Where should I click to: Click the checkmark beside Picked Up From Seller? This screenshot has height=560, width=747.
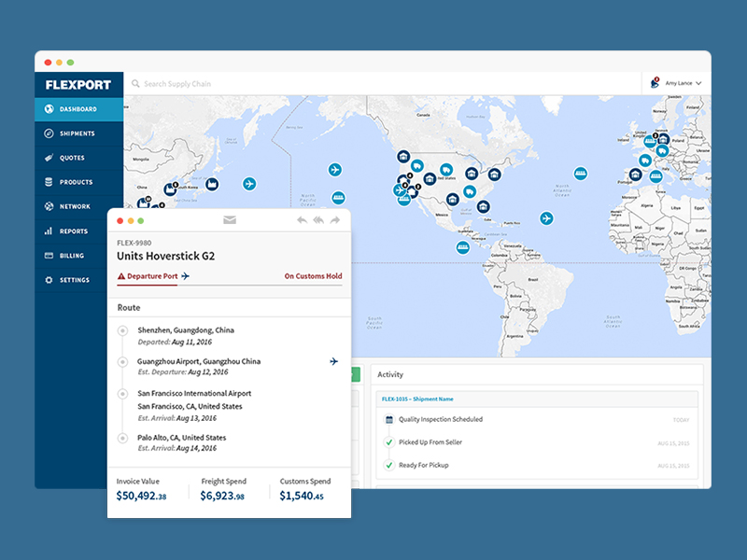[389, 442]
